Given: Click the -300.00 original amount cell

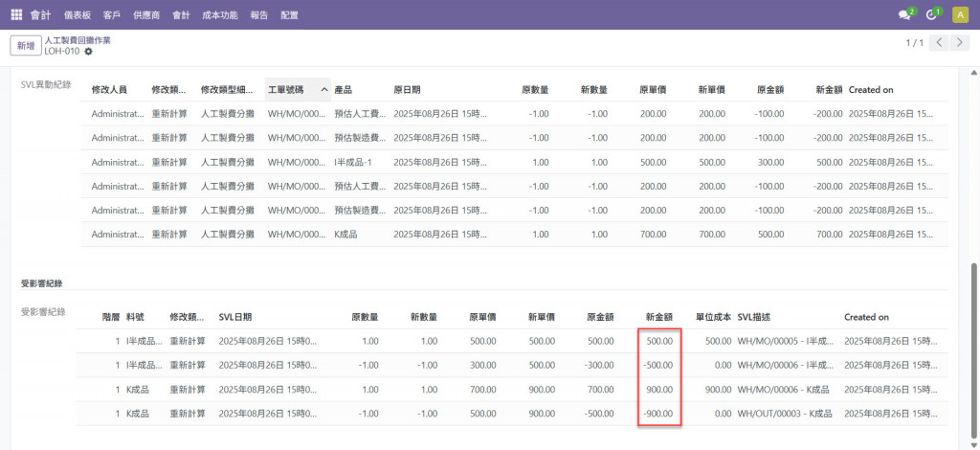Looking at the screenshot, I should (x=599, y=365).
